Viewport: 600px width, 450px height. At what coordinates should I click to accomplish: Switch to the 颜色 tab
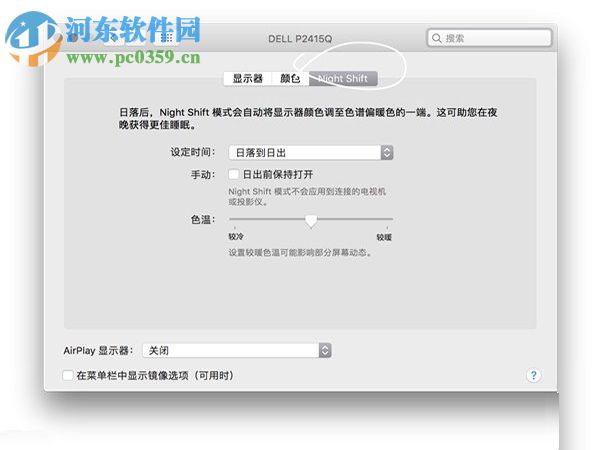pyautogui.click(x=290, y=78)
